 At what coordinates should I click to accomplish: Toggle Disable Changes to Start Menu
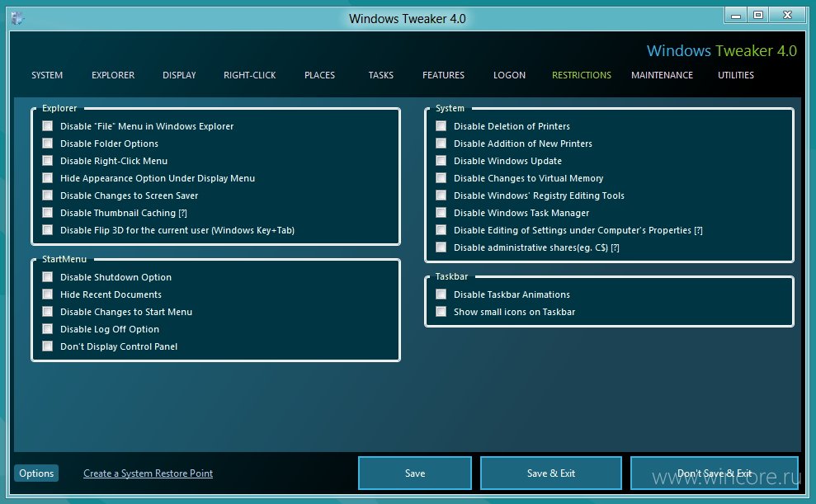point(47,312)
